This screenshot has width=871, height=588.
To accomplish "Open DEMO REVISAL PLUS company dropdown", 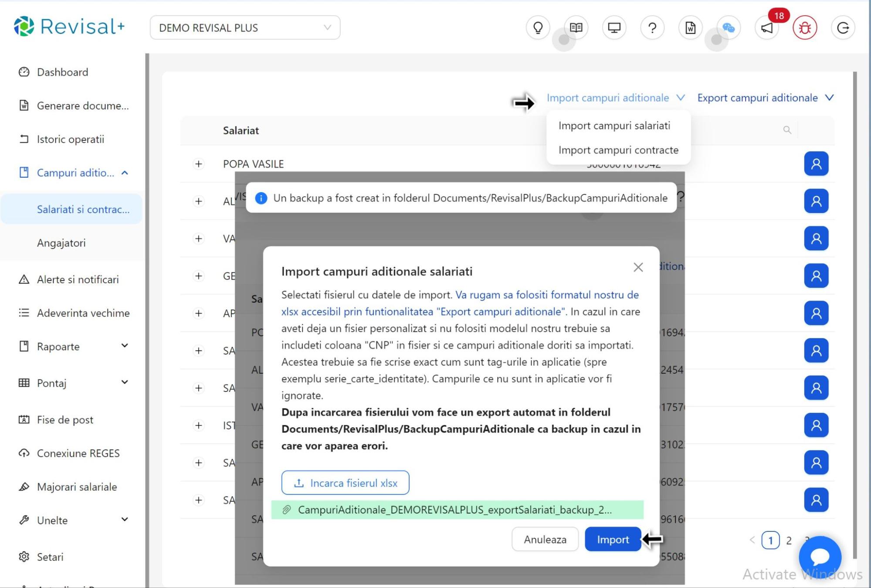I will [245, 28].
